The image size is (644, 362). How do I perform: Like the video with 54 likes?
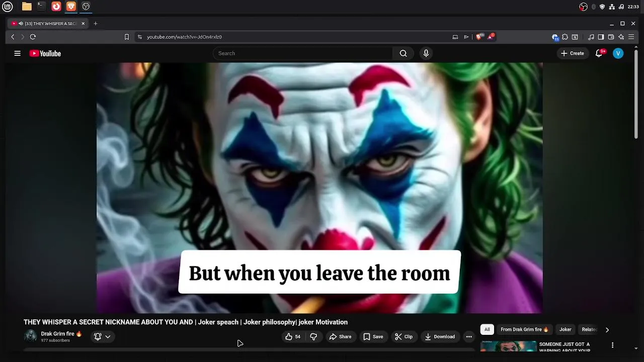tap(293, 337)
